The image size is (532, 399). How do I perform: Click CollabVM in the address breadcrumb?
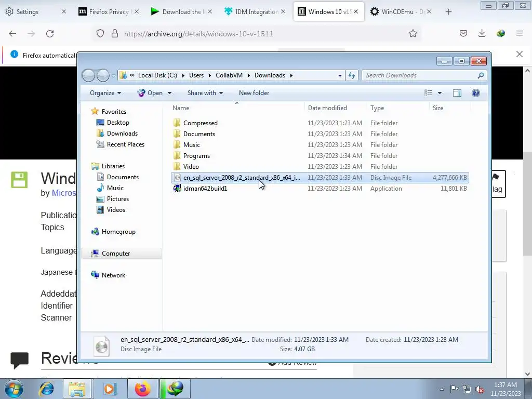229,75
